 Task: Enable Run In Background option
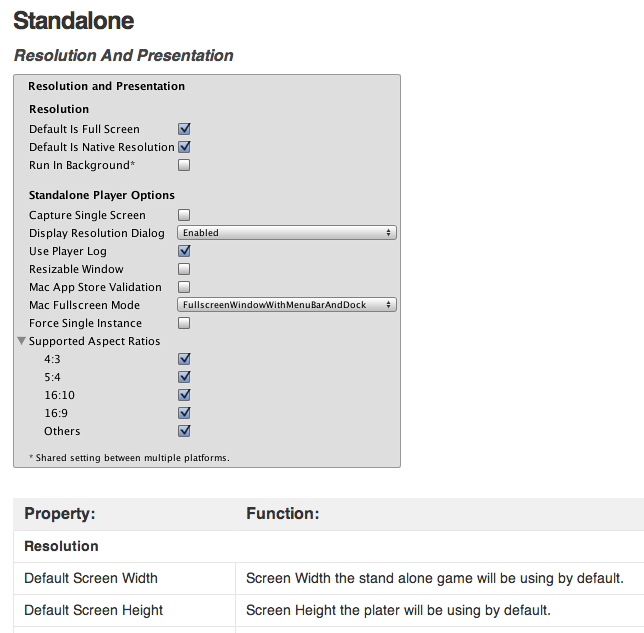click(x=184, y=165)
